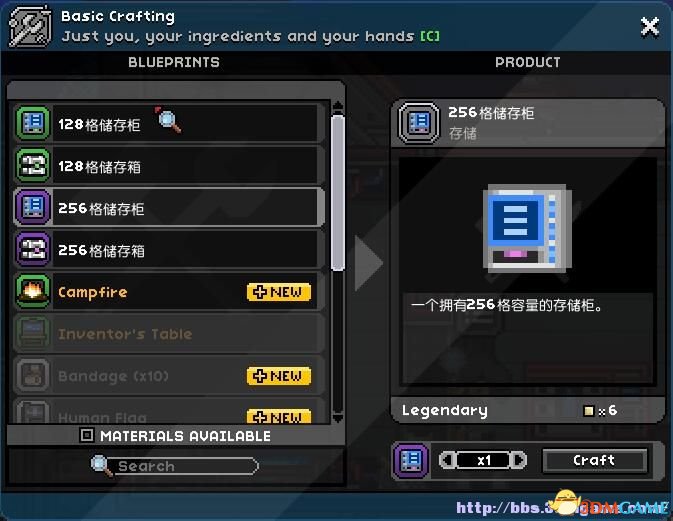Select the Bandage (x10) blueprint

tap(169, 376)
